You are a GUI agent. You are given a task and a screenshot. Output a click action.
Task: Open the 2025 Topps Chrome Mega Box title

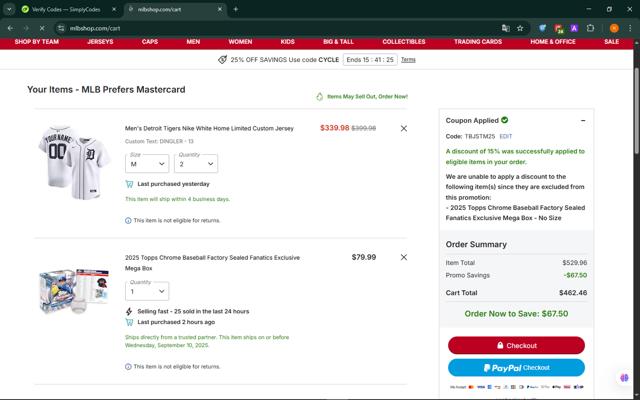pyautogui.click(x=212, y=263)
